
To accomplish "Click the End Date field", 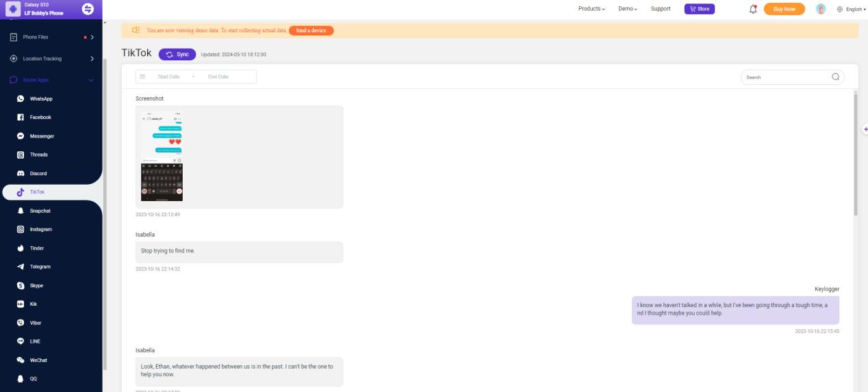I will point(218,77).
